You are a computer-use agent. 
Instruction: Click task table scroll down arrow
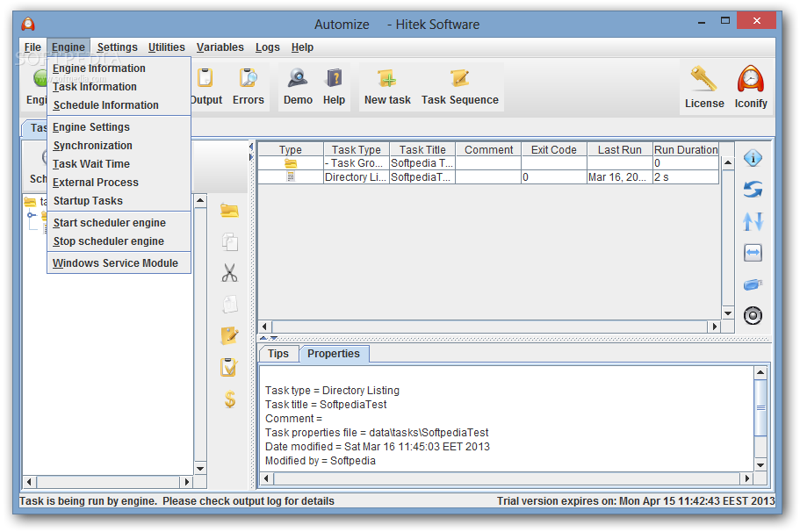[x=728, y=313]
